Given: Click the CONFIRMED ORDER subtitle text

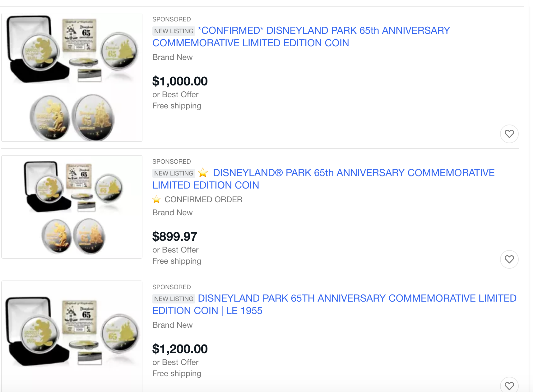Looking at the screenshot, I should [203, 199].
